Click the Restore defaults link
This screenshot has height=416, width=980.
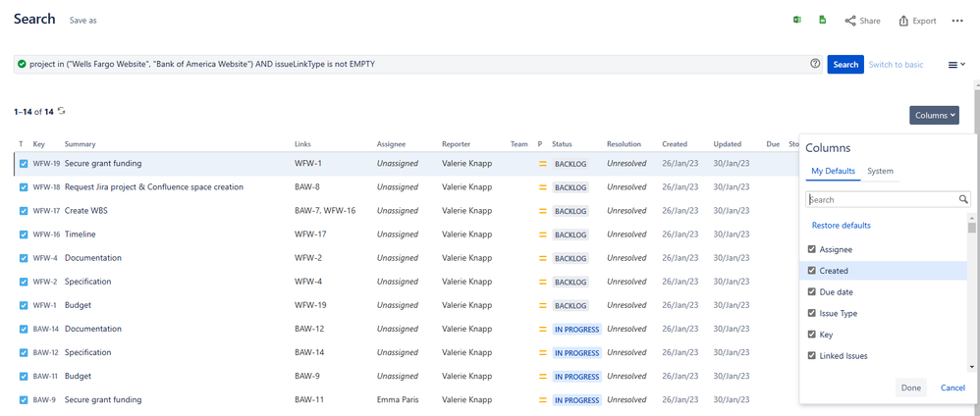841,226
